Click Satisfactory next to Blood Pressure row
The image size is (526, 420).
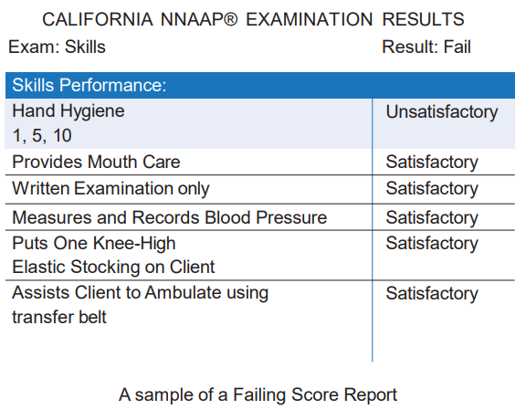tap(432, 217)
